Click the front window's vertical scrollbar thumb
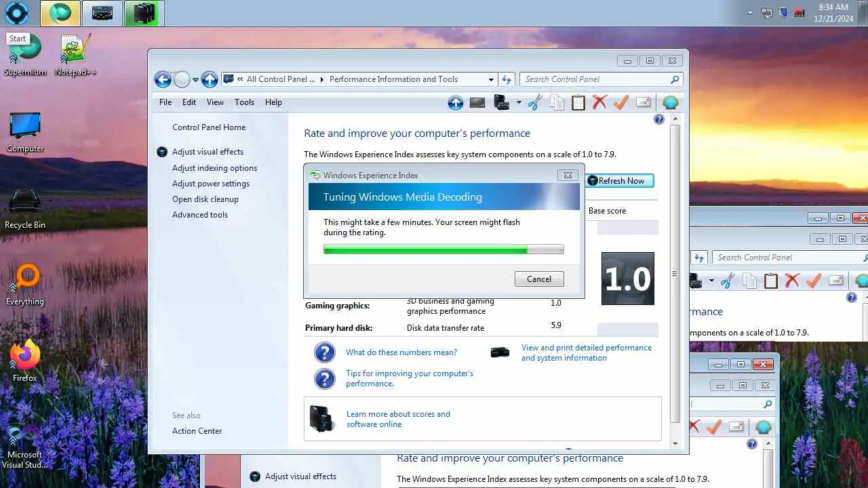Screen dimensions: 868x488 click(675, 274)
